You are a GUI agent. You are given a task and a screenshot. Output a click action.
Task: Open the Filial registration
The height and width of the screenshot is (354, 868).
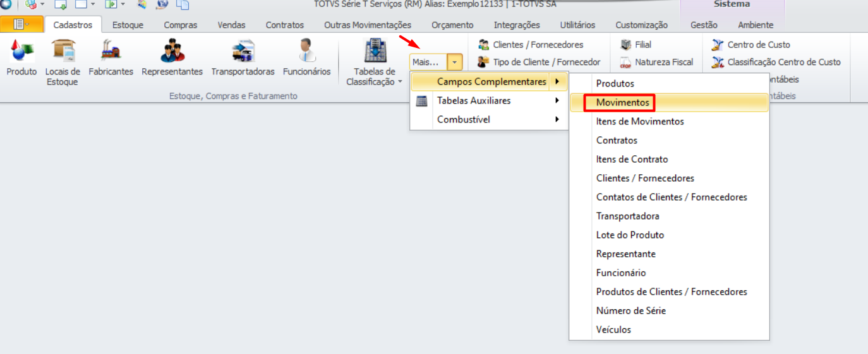(636, 45)
